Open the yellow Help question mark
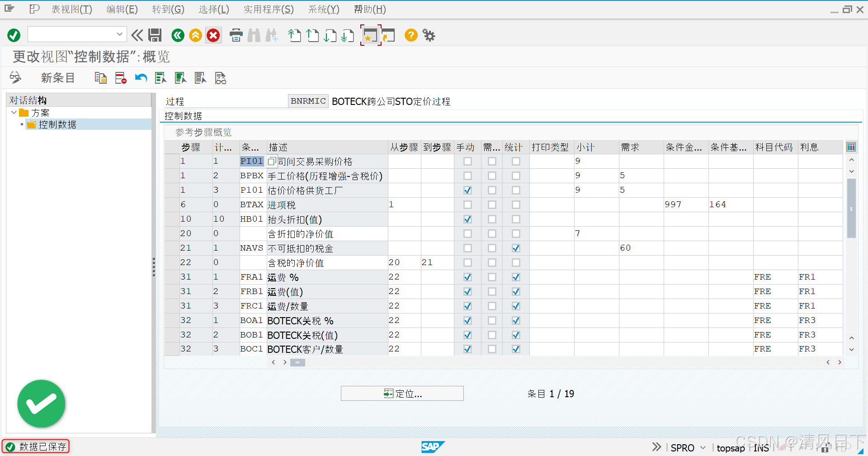The width and height of the screenshot is (868, 456). (x=411, y=35)
